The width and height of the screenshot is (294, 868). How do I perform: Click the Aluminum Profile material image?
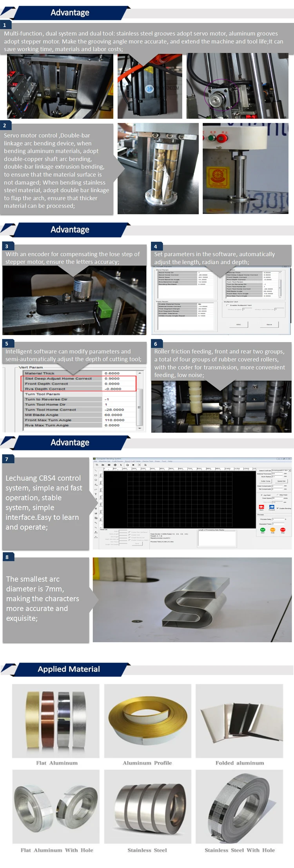tap(148, 721)
